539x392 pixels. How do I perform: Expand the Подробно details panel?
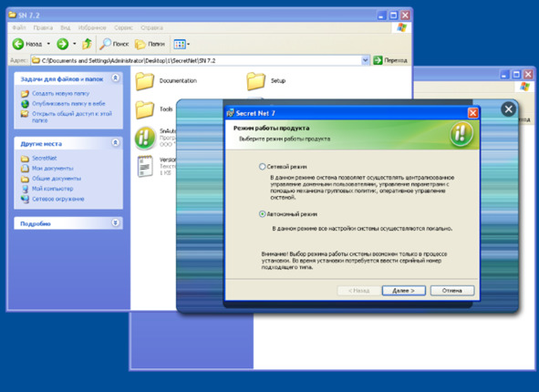(116, 223)
